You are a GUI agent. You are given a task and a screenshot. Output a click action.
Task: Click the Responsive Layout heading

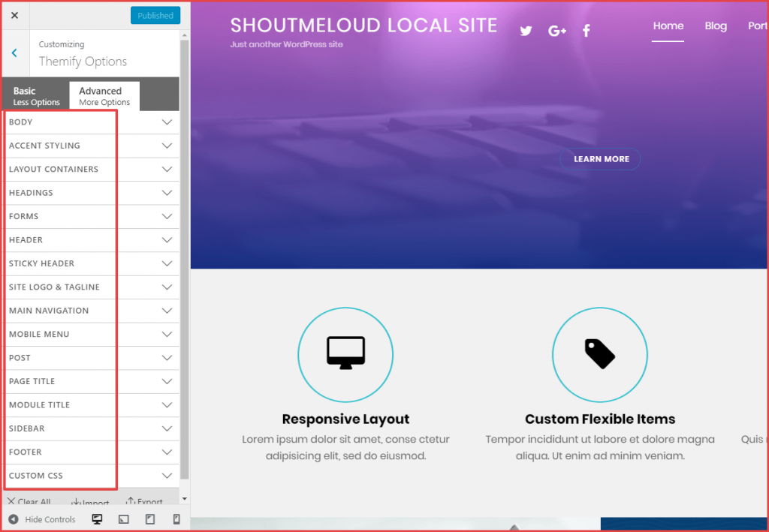345,419
